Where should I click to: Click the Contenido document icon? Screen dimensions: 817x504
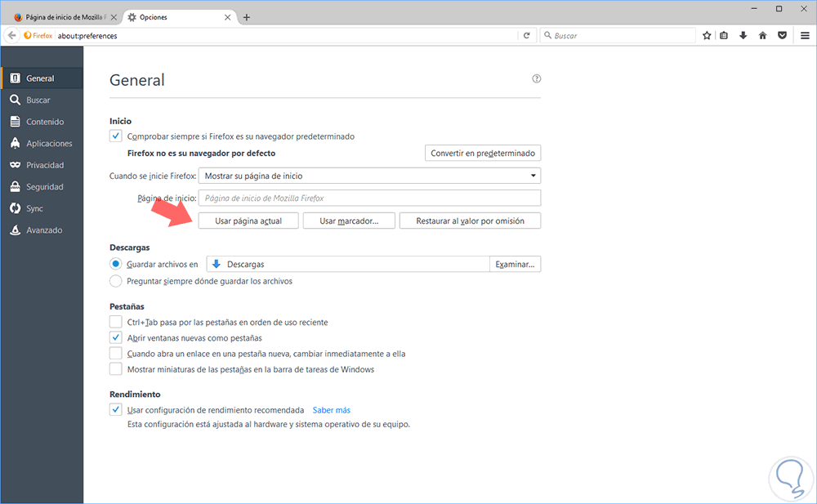click(x=15, y=122)
